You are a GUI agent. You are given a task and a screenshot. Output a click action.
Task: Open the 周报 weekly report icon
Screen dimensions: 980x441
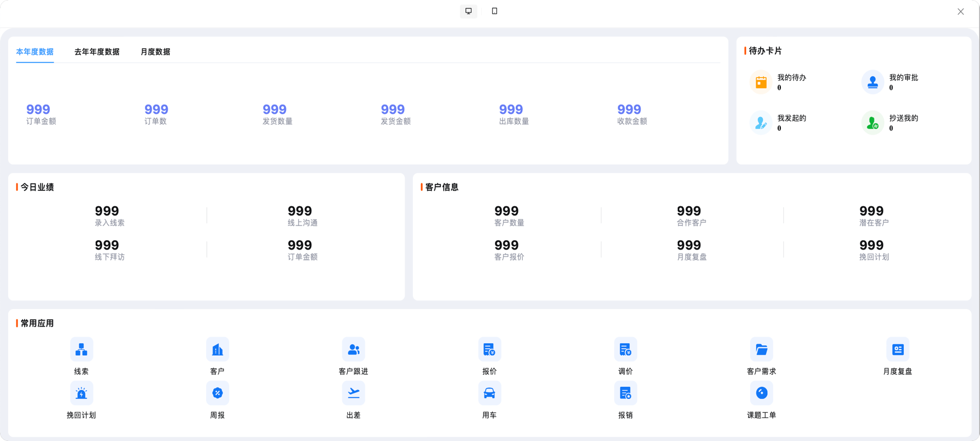[x=217, y=393]
